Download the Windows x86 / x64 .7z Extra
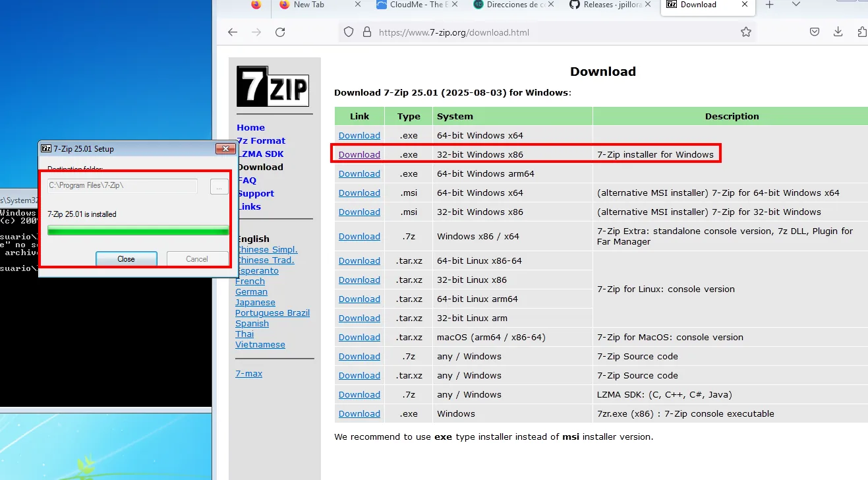868x480 pixels. pyautogui.click(x=359, y=236)
